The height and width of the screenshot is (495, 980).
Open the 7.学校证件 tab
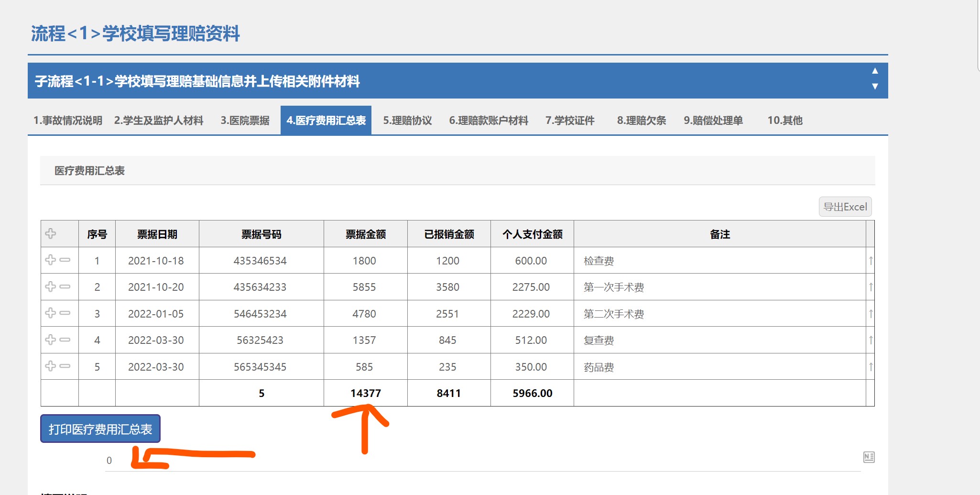pos(570,121)
